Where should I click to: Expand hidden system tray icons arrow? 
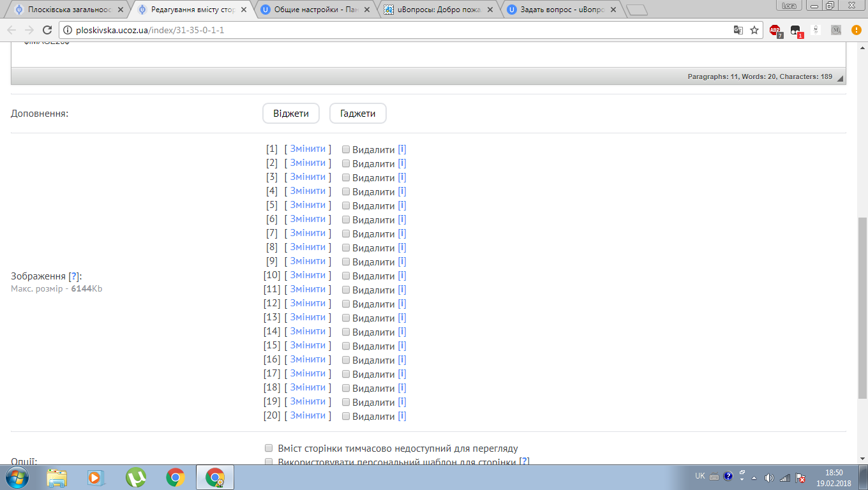point(755,477)
